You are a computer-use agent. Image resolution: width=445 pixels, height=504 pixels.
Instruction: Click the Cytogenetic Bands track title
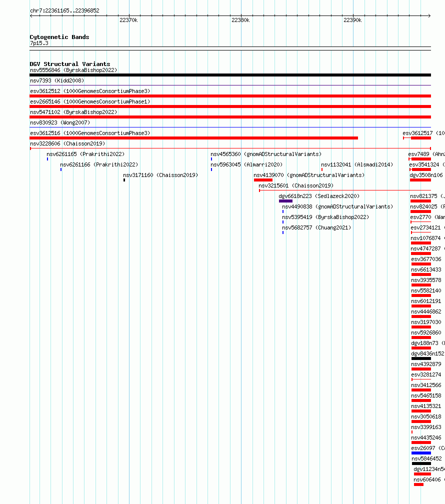coord(59,37)
